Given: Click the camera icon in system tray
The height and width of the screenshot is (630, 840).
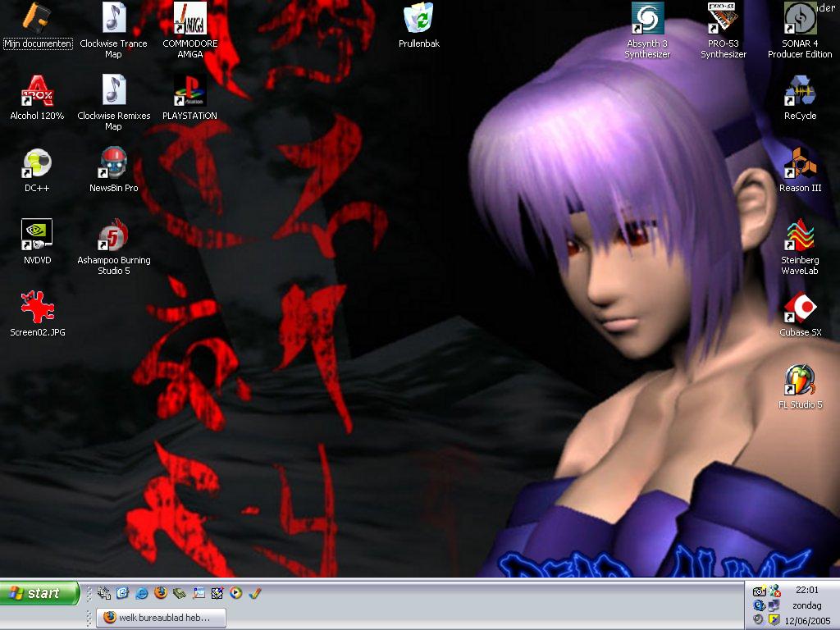Looking at the screenshot, I should pyautogui.click(x=759, y=591).
